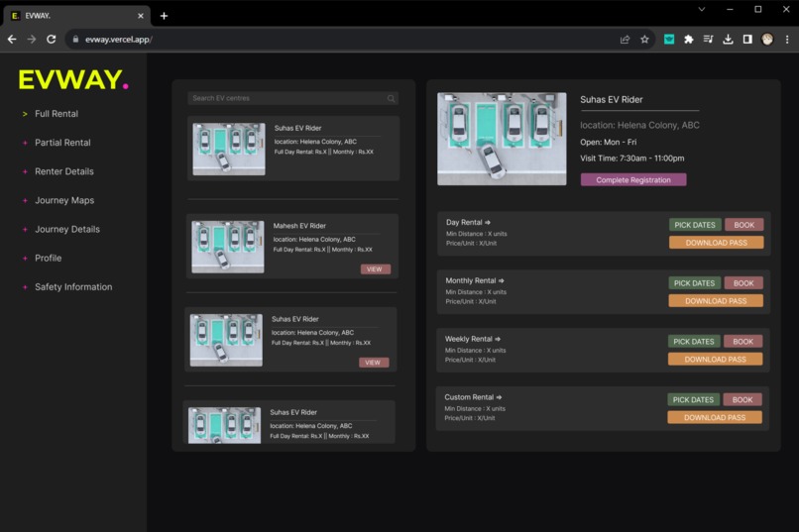Click 'Open: Mon - Fri' text

pos(609,142)
